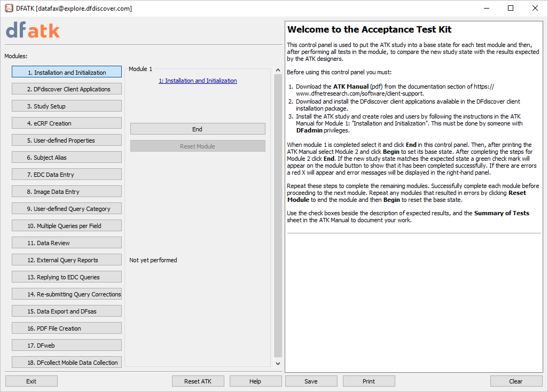
Task: Select the 4. eCRF Creation module
Action: 67,123
